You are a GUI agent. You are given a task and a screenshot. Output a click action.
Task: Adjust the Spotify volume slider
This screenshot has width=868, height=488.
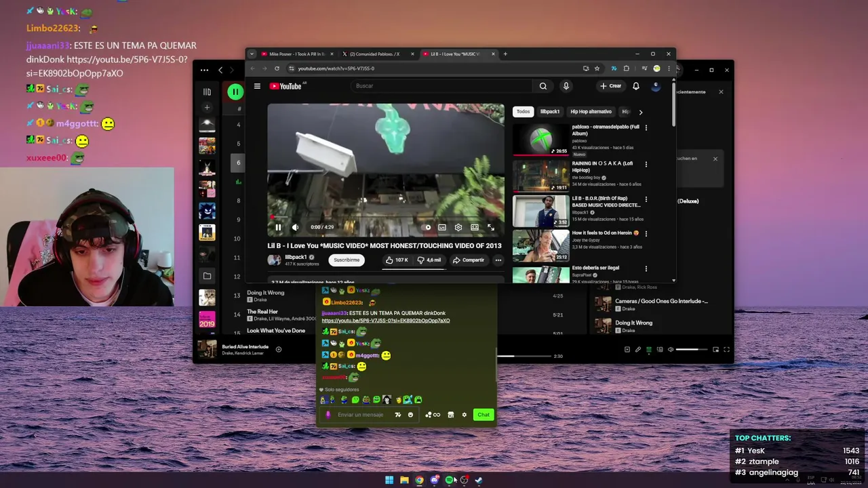(692, 350)
